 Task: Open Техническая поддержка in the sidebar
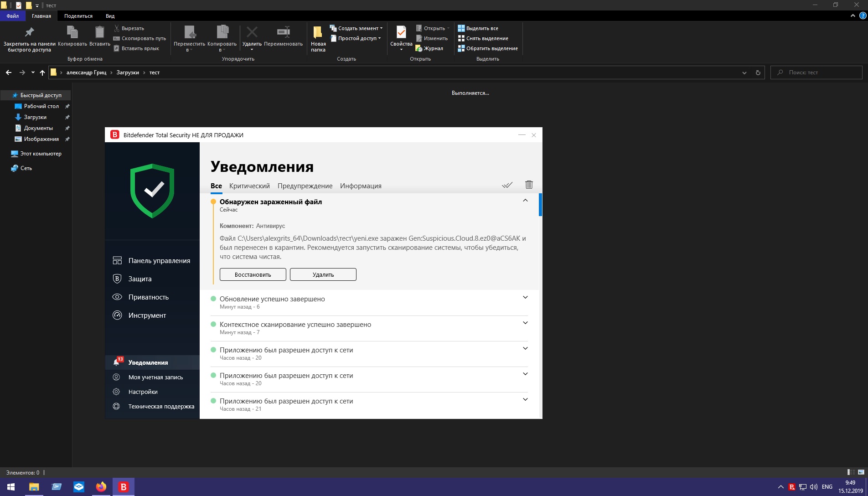click(161, 407)
